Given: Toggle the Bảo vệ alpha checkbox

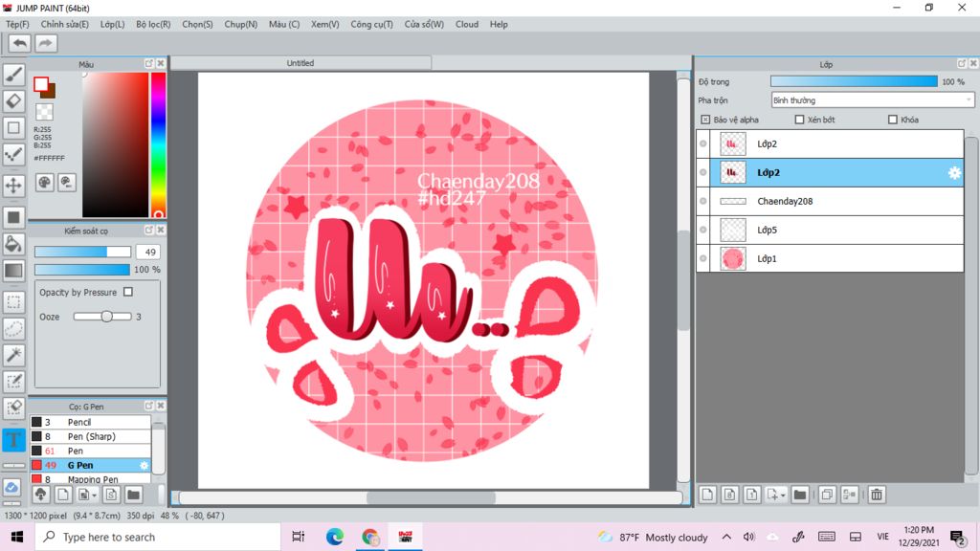Looking at the screenshot, I should pos(705,120).
